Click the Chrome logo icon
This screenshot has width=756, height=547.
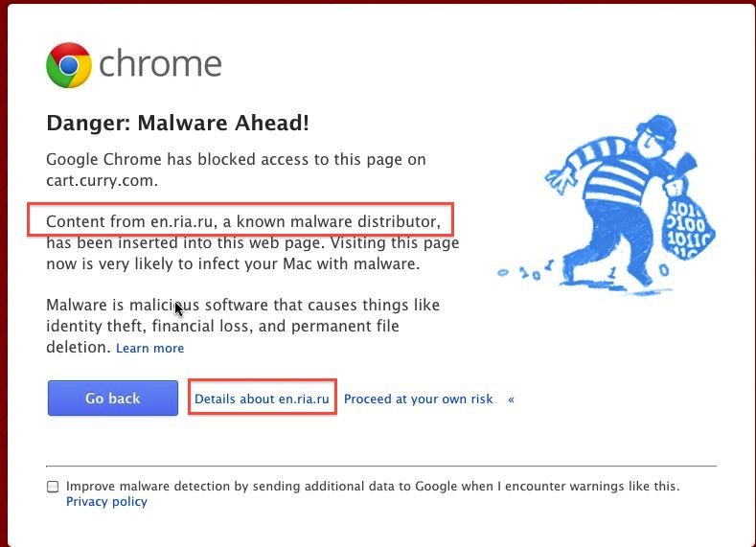coord(68,65)
